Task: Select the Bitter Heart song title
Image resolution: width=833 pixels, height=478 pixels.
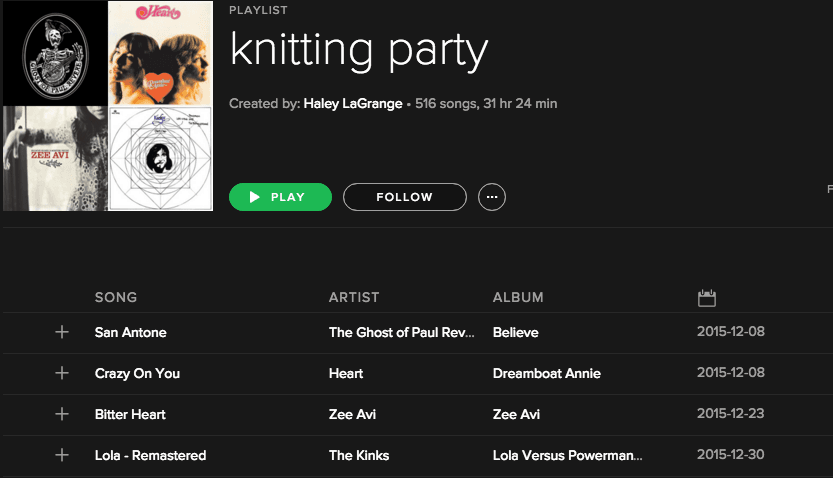Action: (x=130, y=414)
